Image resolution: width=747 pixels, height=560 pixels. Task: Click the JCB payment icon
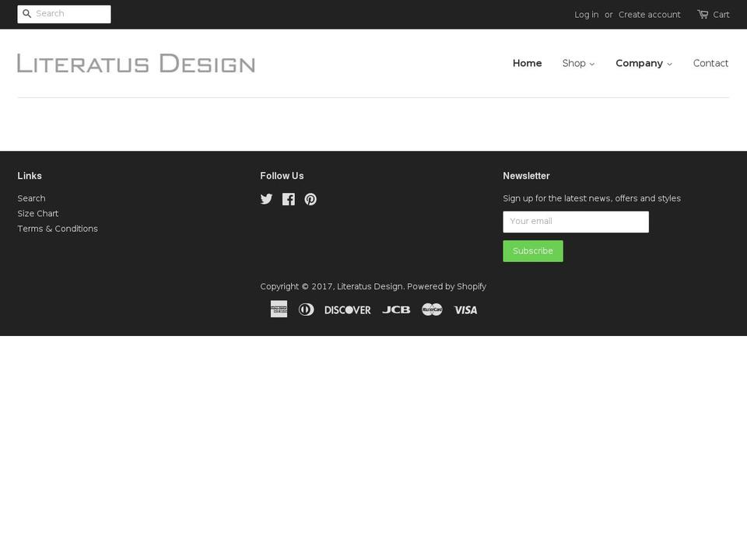396,310
